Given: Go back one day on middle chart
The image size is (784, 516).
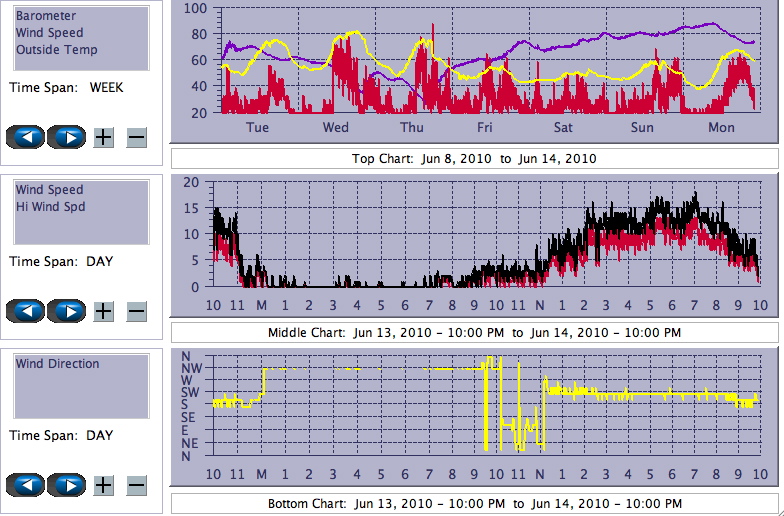Looking at the screenshot, I should [x=28, y=311].
